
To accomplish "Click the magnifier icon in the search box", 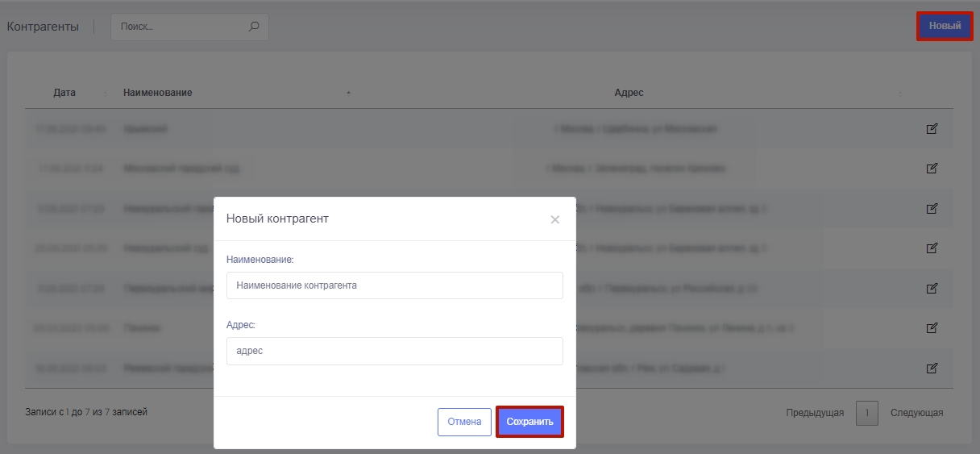I will (254, 27).
